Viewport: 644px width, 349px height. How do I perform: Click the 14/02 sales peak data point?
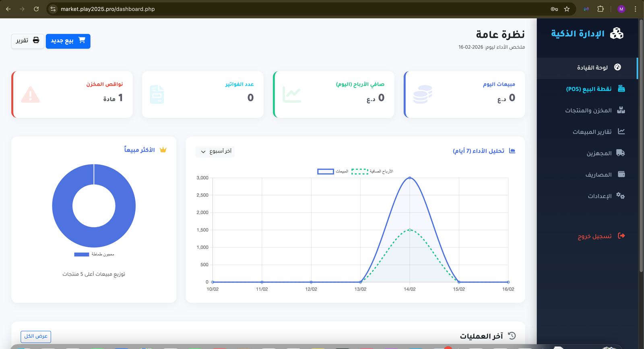coord(410,178)
